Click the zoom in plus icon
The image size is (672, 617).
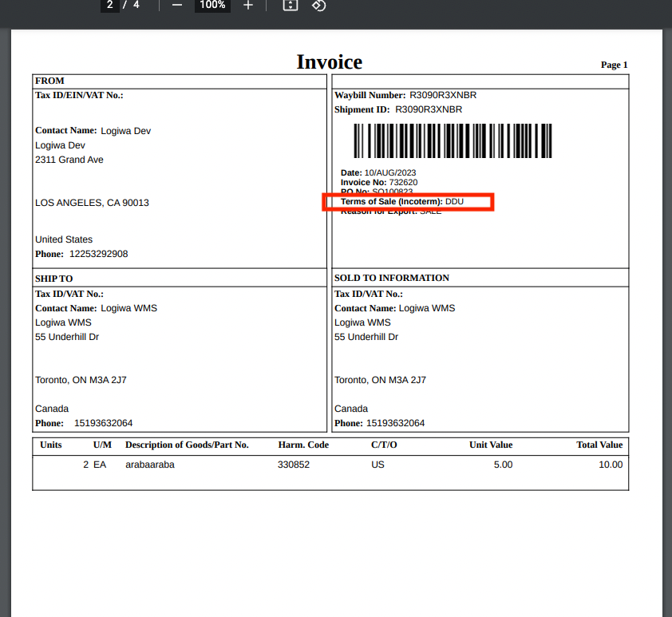(247, 6)
